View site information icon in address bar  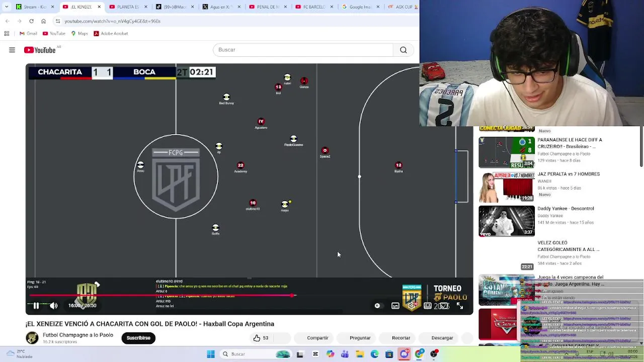pyautogui.click(x=58, y=21)
